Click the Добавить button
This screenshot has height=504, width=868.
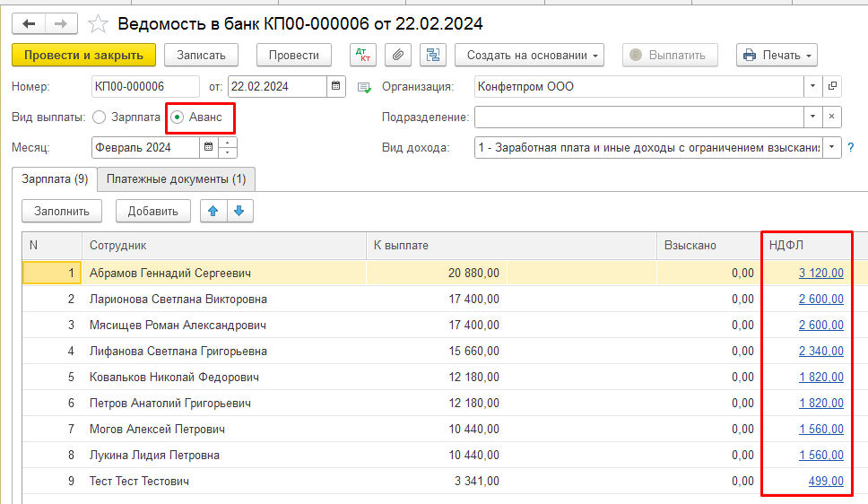click(152, 211)
